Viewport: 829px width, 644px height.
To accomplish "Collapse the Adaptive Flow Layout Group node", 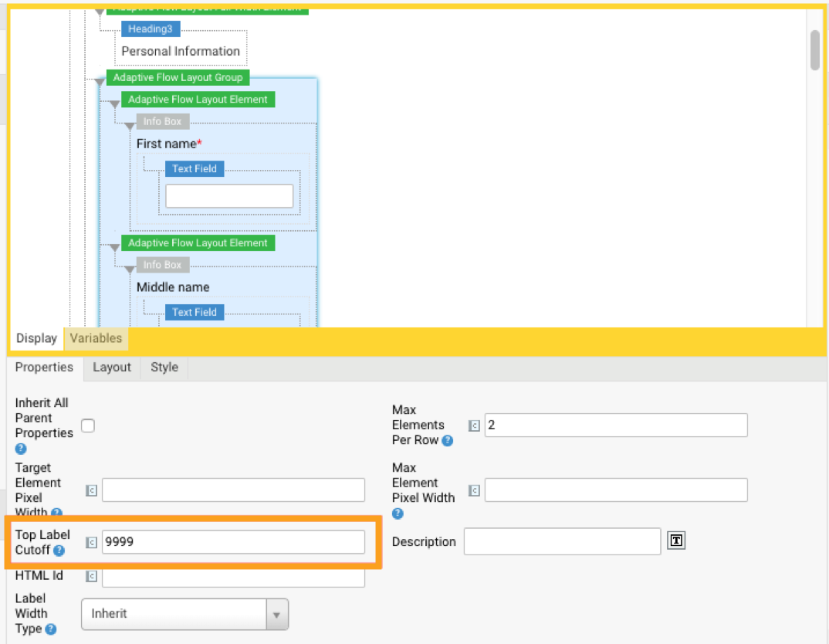I will click(x=100, y=81).
